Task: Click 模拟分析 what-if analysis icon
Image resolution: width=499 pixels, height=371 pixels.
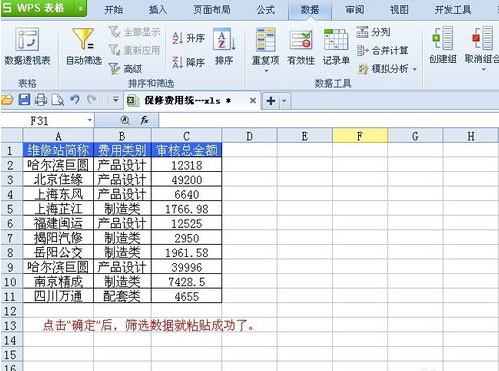Action: (x=363, y=69)
